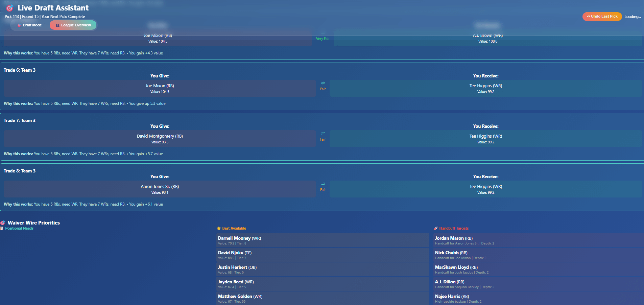Click the A.J. Brown (WR) receive card
Image resolution: width=644 pixels, height=305 pixels.
487,38
